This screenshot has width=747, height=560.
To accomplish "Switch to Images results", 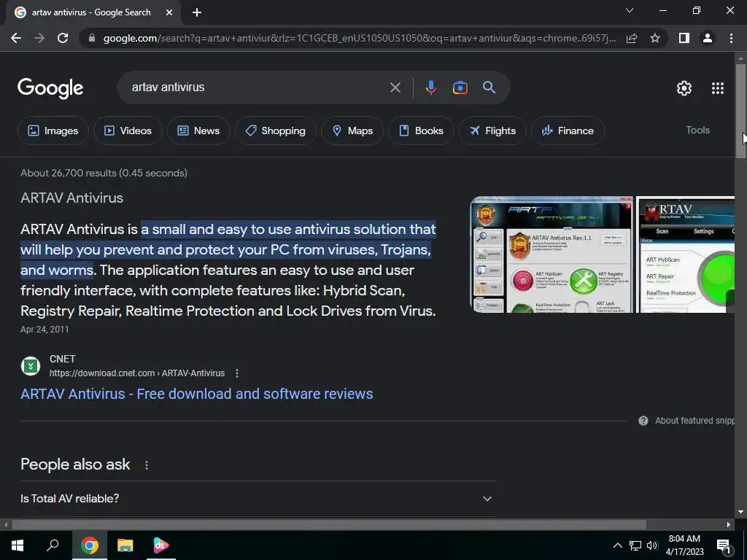I will 53,131.
